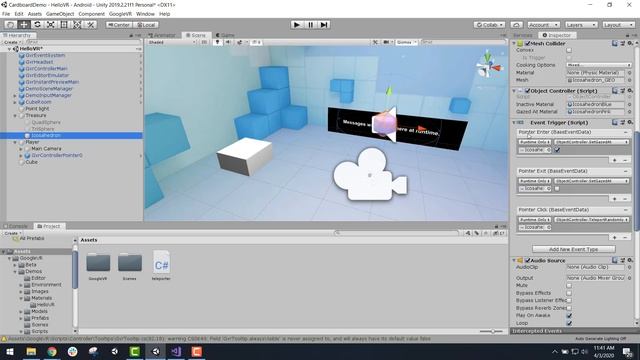This screenshot has width=640, height=360.
Task: Switch to Game tab
Action: [225, 35]
